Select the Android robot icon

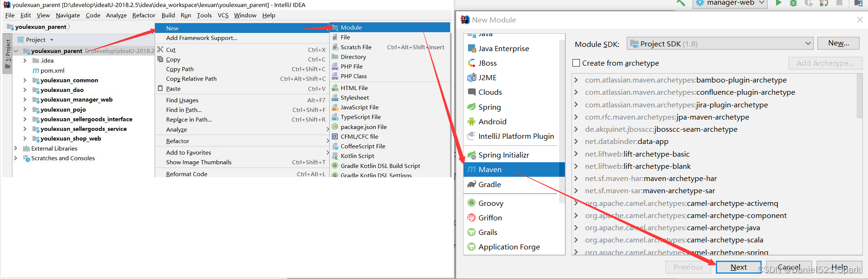[472, 121]
